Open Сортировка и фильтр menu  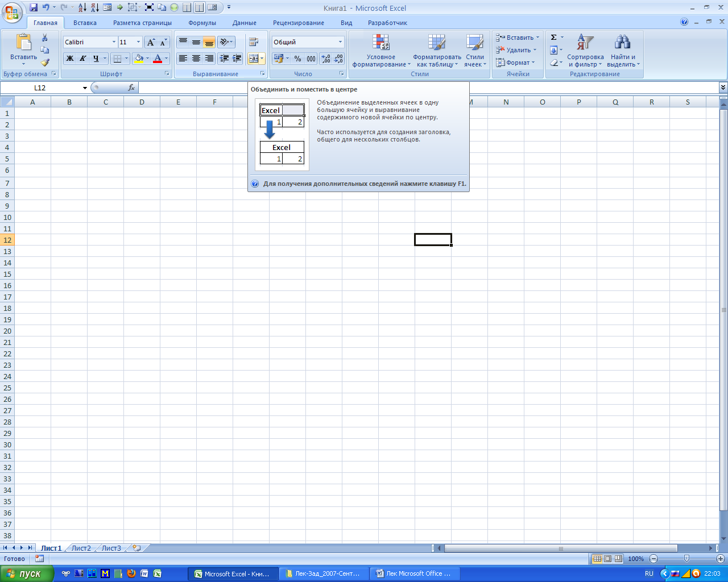[x=585, y=51]
